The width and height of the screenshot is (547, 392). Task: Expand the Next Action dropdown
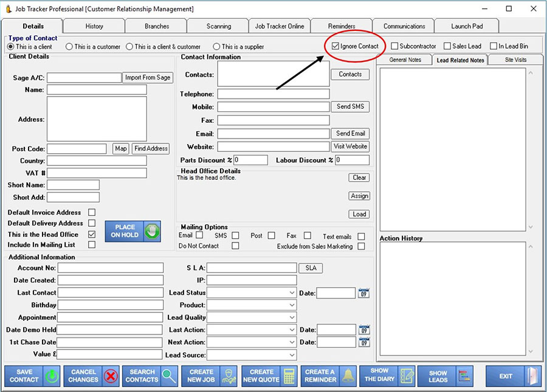(292, 342)
